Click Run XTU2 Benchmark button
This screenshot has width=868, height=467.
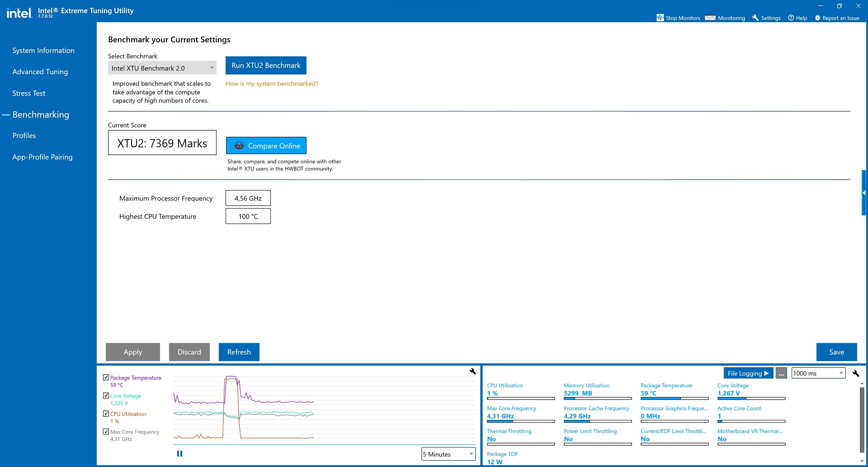[266, 65]
